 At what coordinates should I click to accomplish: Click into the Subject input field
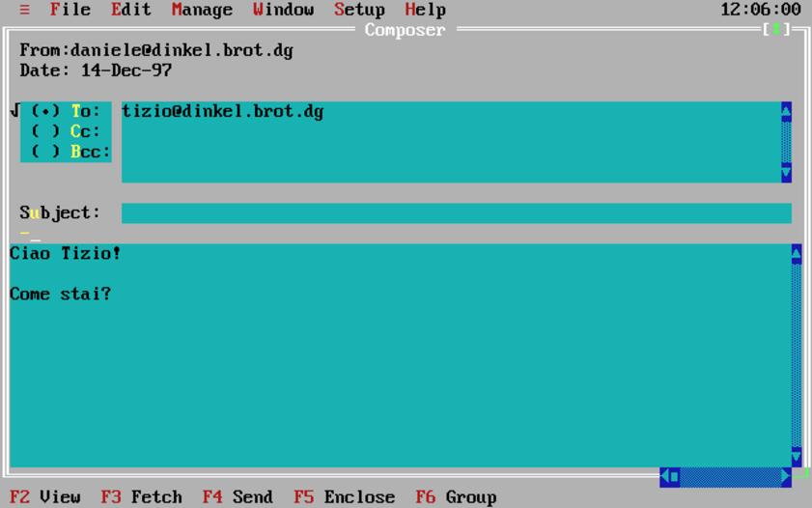456,213
